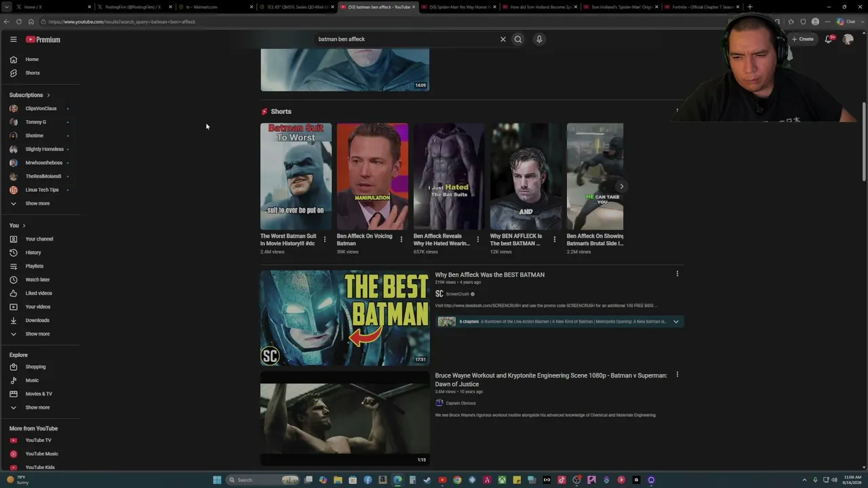The height and width of the screenshot is (488, 868).
Task: Switch to the PostingFilm X tab
Action: (x=133, y=7)
